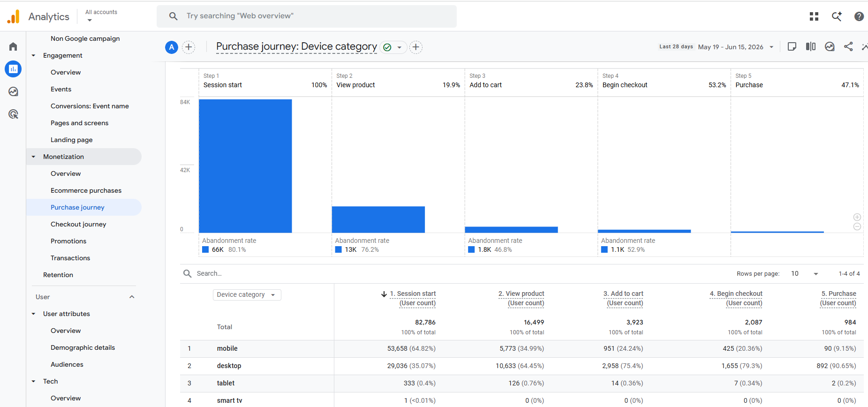868x407 pixels.
Task: Open the Help question mark icon
Action: (859, 16)
